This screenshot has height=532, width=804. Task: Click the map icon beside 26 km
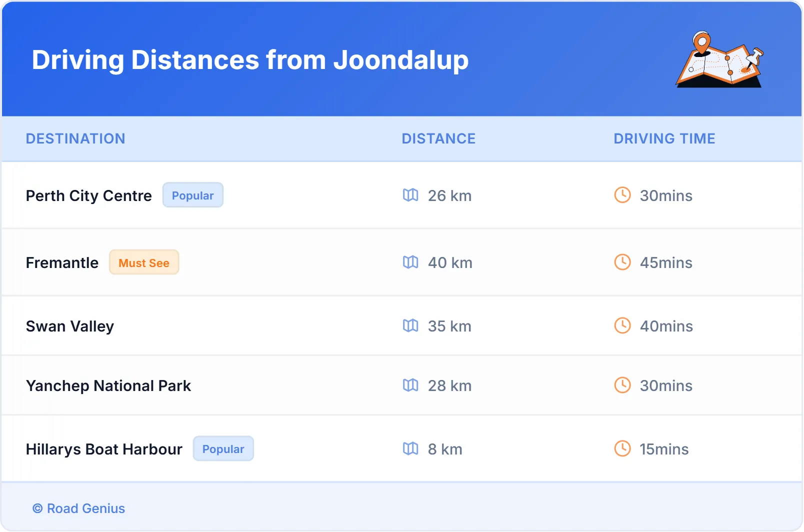[410, 195]
